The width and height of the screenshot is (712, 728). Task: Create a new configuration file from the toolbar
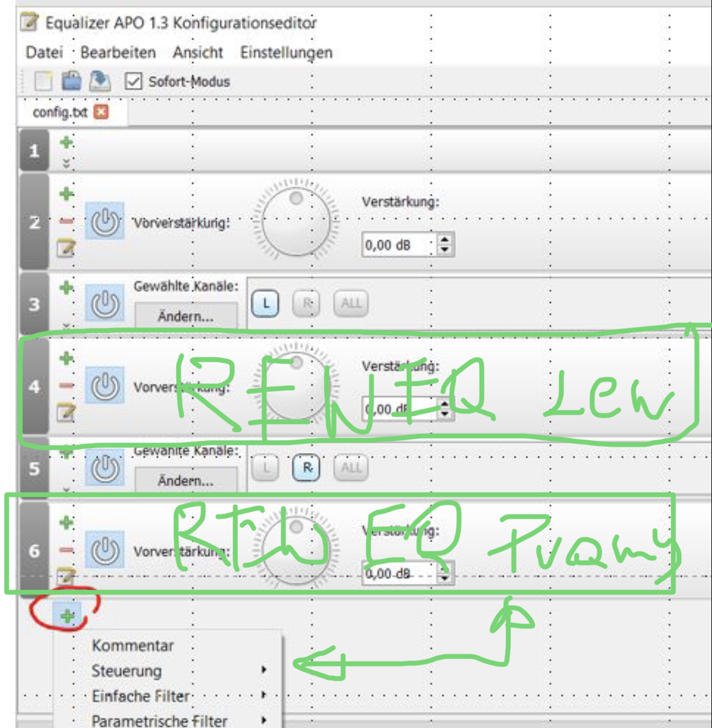click(x=44, y=81)
